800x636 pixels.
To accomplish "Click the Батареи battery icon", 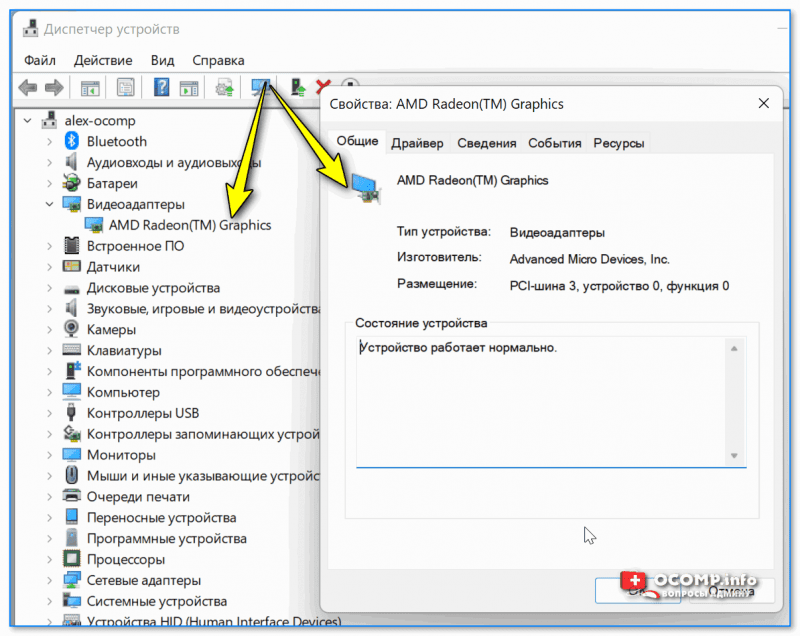I will coord(71,183).
